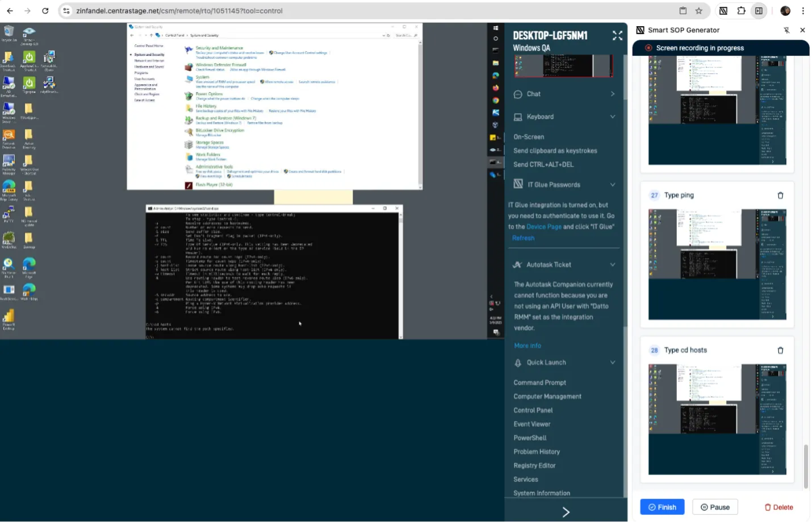This screenshot has width=812, height=524.
Task: Open the Type ping step thumbnail
Action: 717,264
